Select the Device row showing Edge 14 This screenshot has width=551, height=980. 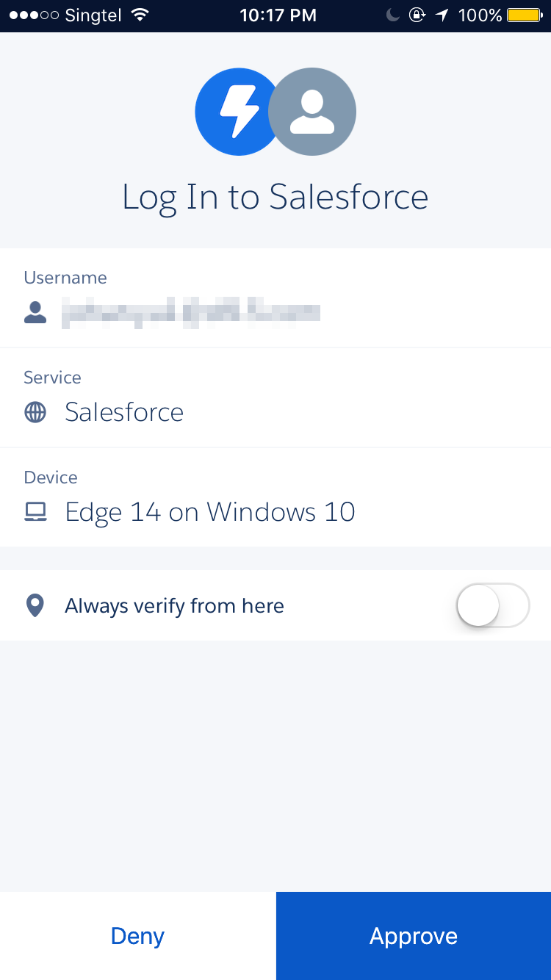pyautogui.click(x=275, y=497)
